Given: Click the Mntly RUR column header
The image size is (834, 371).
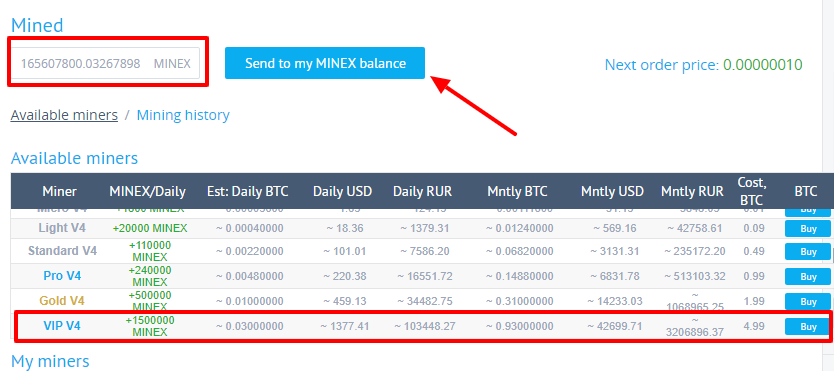Looking at the screenshot, I should (692, 191).
